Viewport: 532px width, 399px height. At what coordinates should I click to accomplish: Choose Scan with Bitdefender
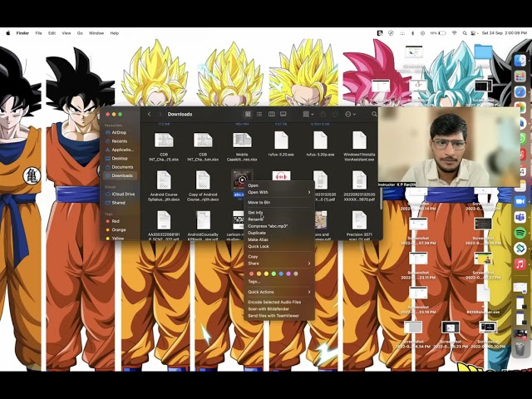279,308
